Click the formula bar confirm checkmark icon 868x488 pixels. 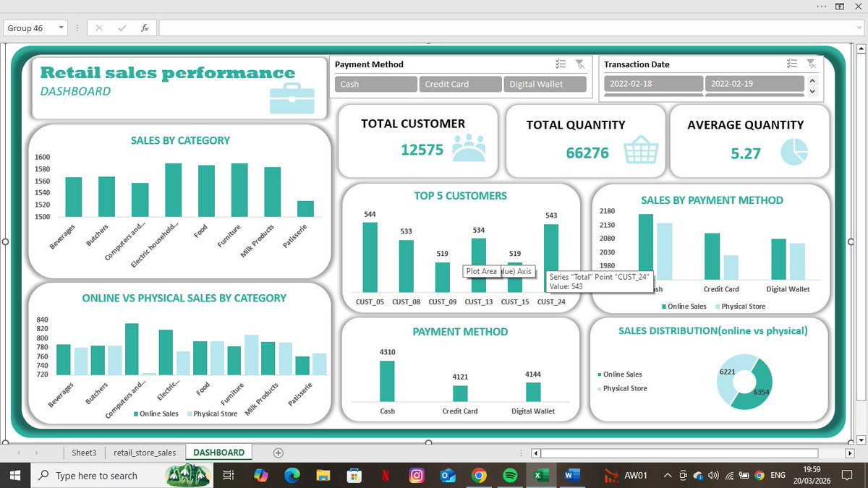122,28
